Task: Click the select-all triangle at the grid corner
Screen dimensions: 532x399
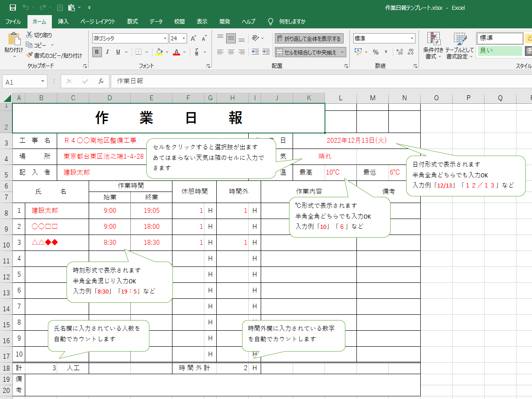Action: click(7, 98)
